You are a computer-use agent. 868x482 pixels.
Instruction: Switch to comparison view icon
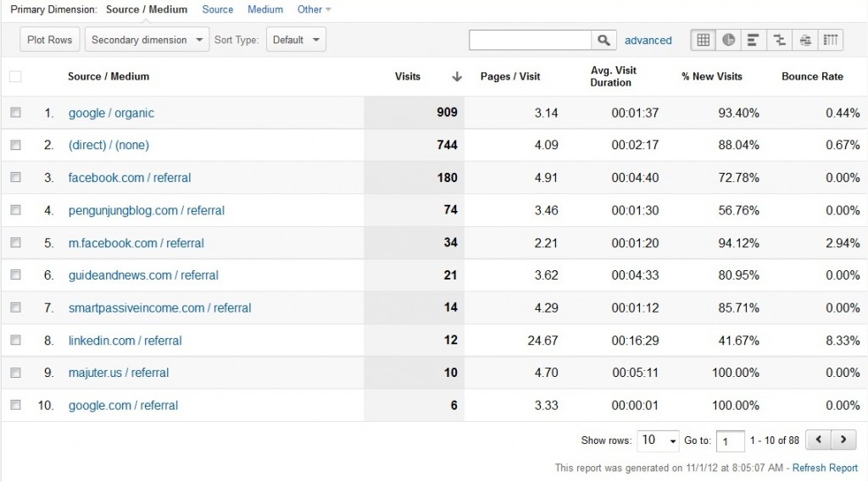(x=780, y=40)
